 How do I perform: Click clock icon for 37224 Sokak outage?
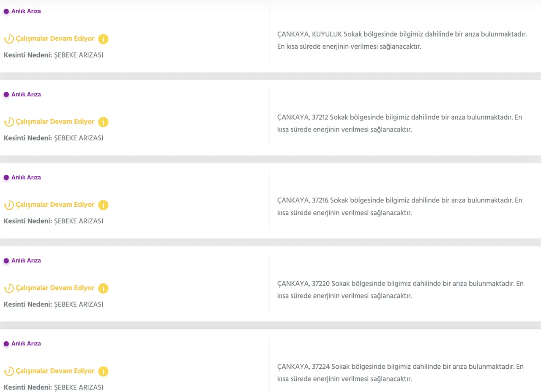(9, 371)
